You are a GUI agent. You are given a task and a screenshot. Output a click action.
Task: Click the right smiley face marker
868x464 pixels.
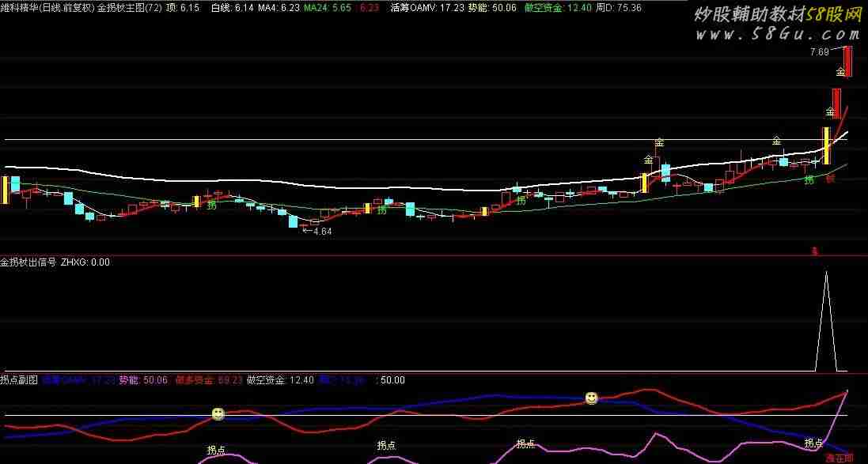pyautogui.click(x=591, y=398)
